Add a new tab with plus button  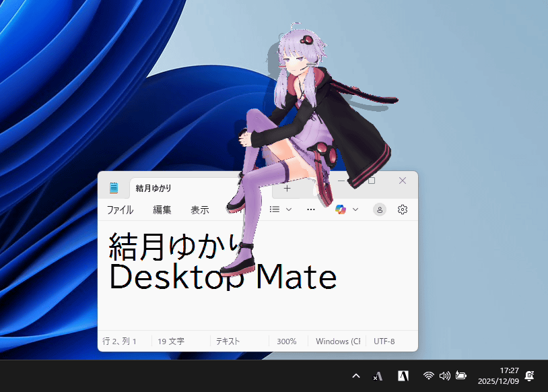[x=287, y=188]
